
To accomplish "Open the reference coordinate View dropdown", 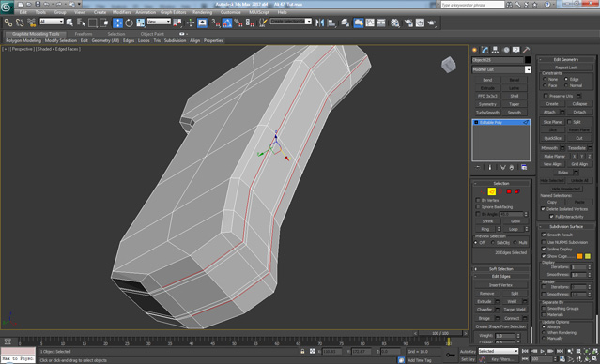I will (x=159, y=22).
